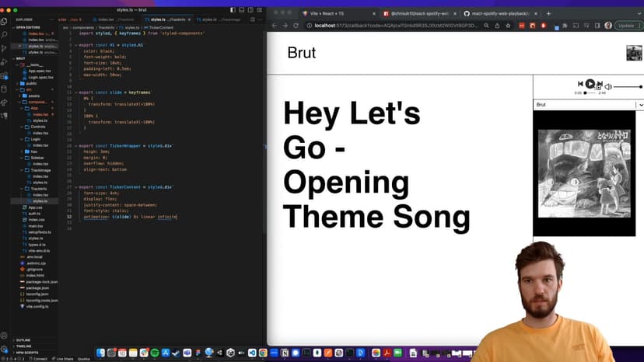Switch to the Vite + React + TS tab
The image size is (644, 362).
327,13
